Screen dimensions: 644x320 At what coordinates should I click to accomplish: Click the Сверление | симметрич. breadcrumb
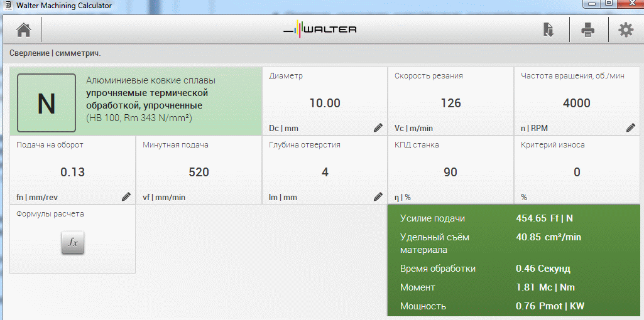pyautogui.click(x=55, y=53)
